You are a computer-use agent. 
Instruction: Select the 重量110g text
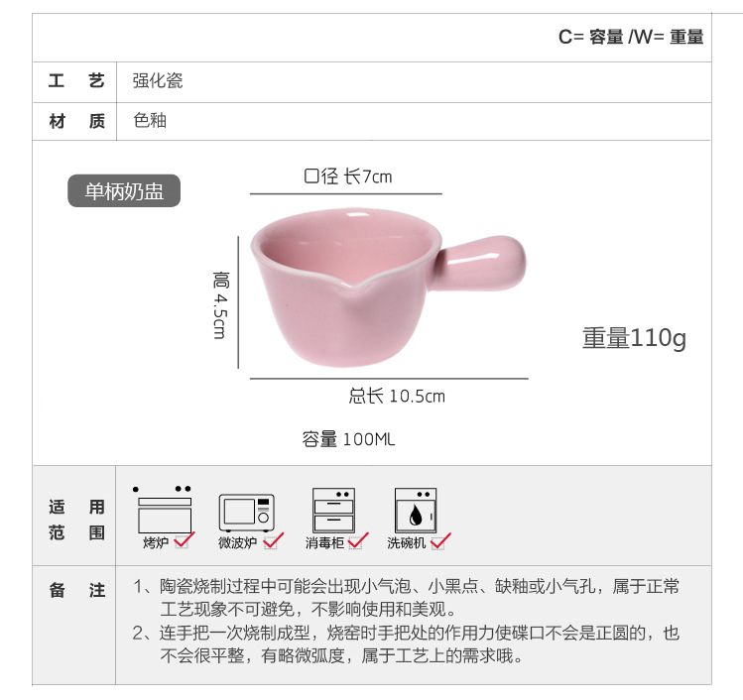(x=634, y=338)
